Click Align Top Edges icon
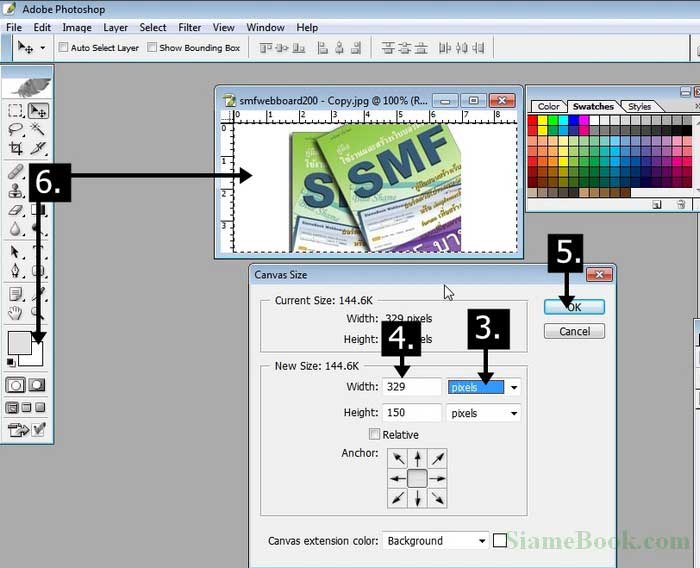Screen dimensions: 700x568 pyautogui.click(x=266, y=48)
